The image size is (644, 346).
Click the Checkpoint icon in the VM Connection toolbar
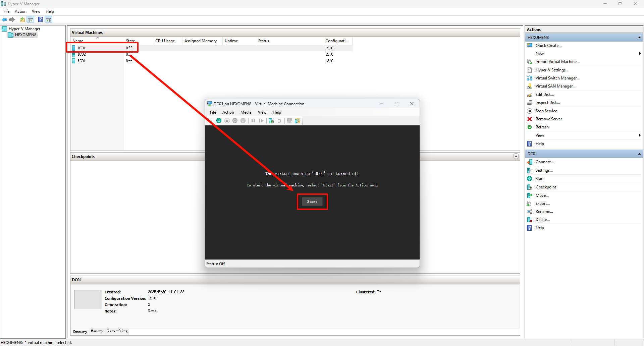pos(271,121)
